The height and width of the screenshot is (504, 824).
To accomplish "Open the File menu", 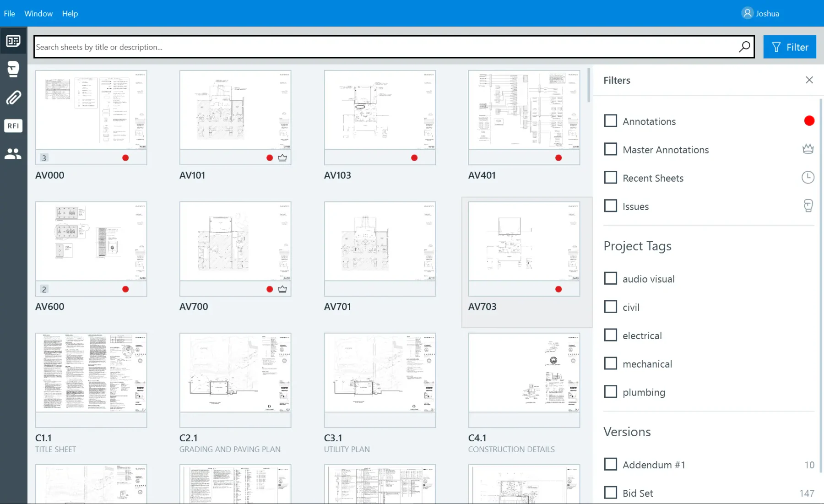I will pyautogui.click(x=10, y=13).
